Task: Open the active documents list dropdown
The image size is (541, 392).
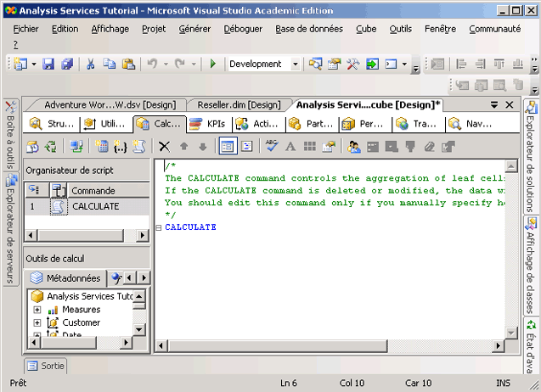Action: click(494, 105)
